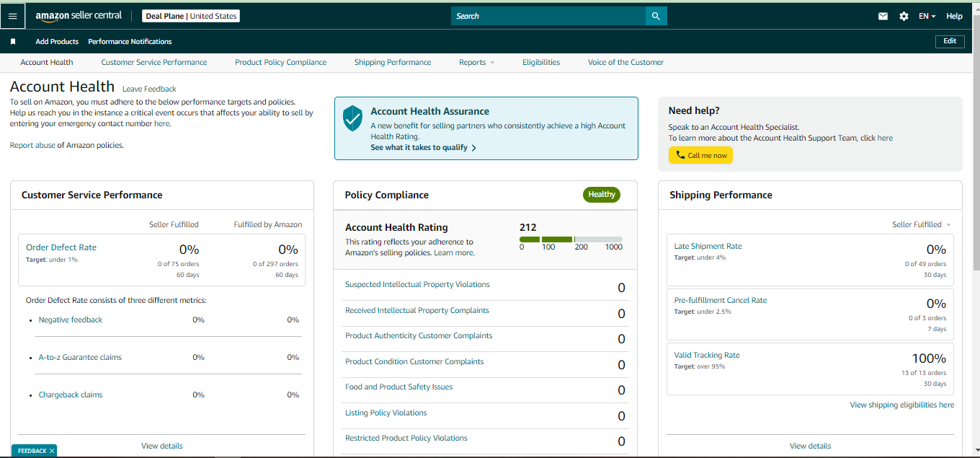Open Listing Policy Violations
980x458 pixels.
pos(386,413)
